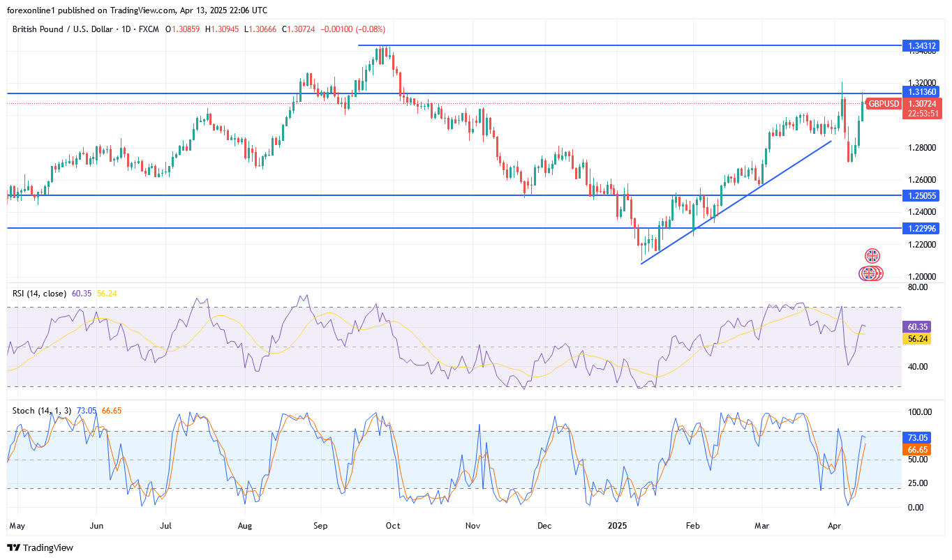Select the 1.22996 price level label
The width and height of the screenshot is (952, 560).
tap(921, 228)
